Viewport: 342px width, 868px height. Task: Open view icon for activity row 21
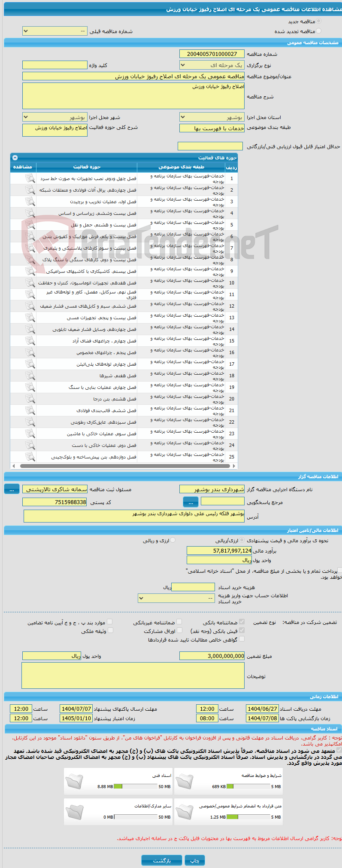coord(30,410)
